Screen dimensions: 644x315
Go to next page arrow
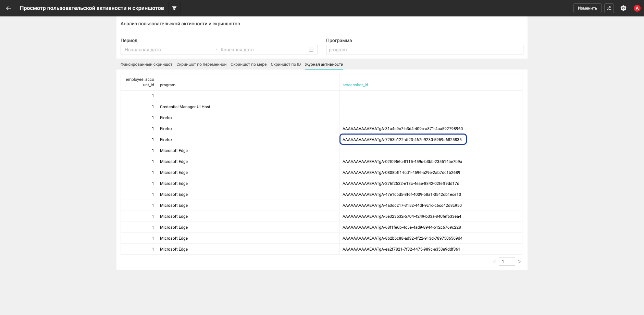pos(519,262)
